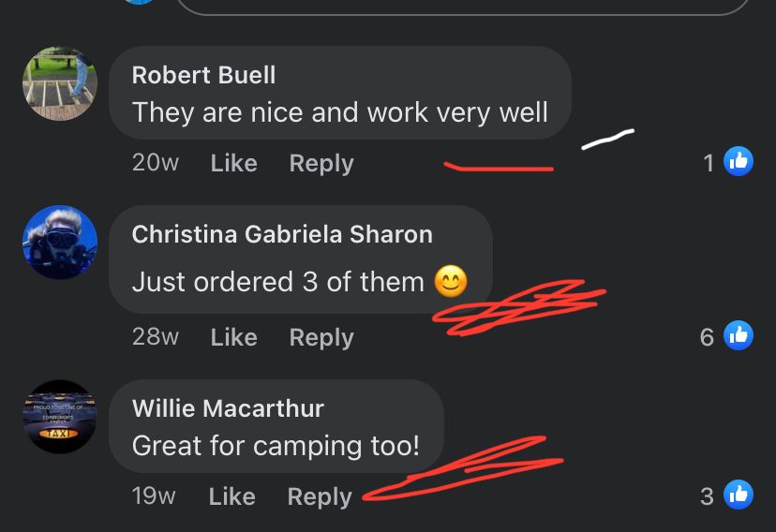Screen dimensions: 776x532
Task: Show who reacted: count 6
Action: [707, 337]
